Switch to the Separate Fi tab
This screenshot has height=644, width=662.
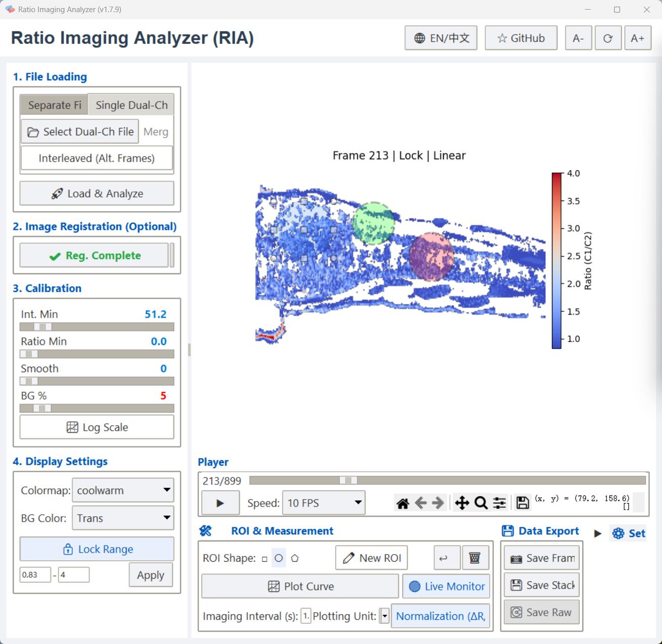54,105
